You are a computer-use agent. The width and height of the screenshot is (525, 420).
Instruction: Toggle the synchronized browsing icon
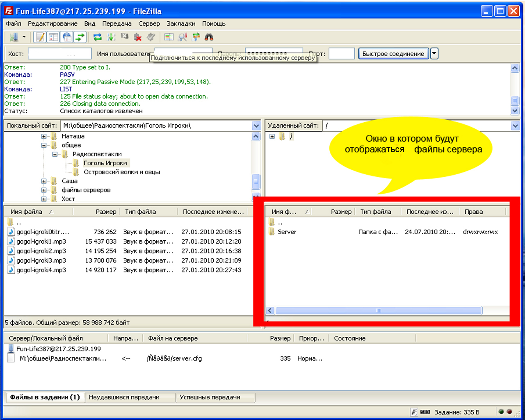[x=196, y=37]
